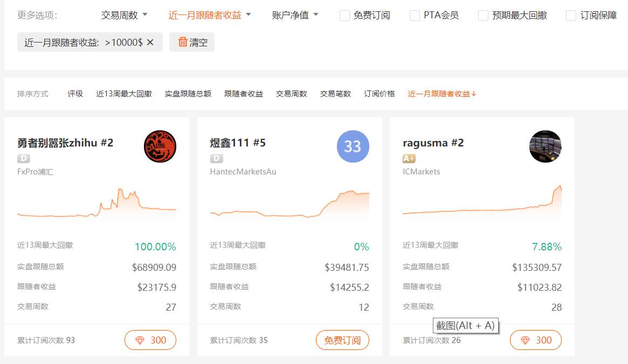Click the 0% drawdown value
The height and width of the screenshot is (364, 628).
(361, 247)
